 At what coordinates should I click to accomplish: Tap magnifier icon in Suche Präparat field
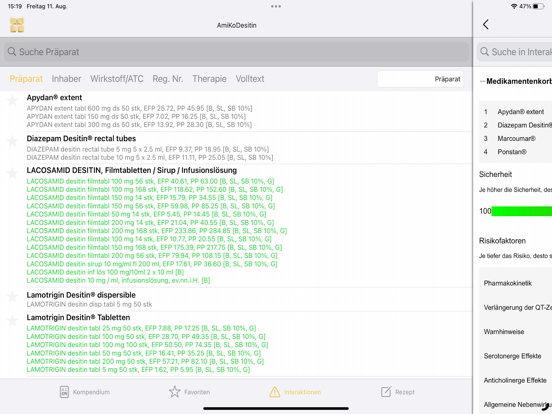(12, 52)
